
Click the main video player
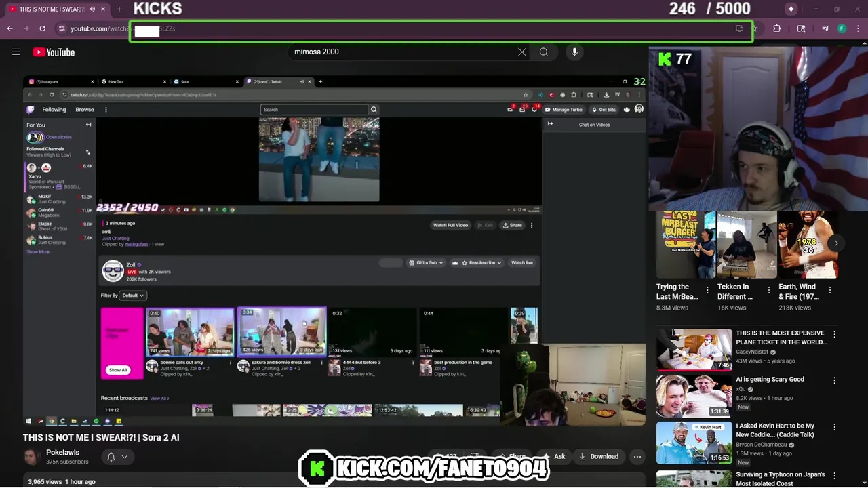tap(334, 249)
